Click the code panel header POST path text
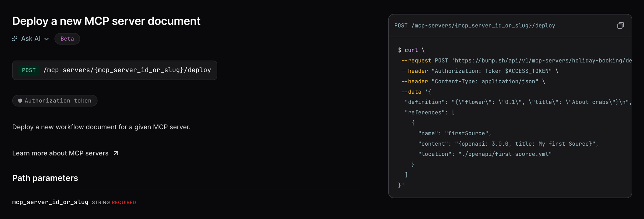This screenshot has height=219, width=644. pyautogui.click(x=474, y=25)
